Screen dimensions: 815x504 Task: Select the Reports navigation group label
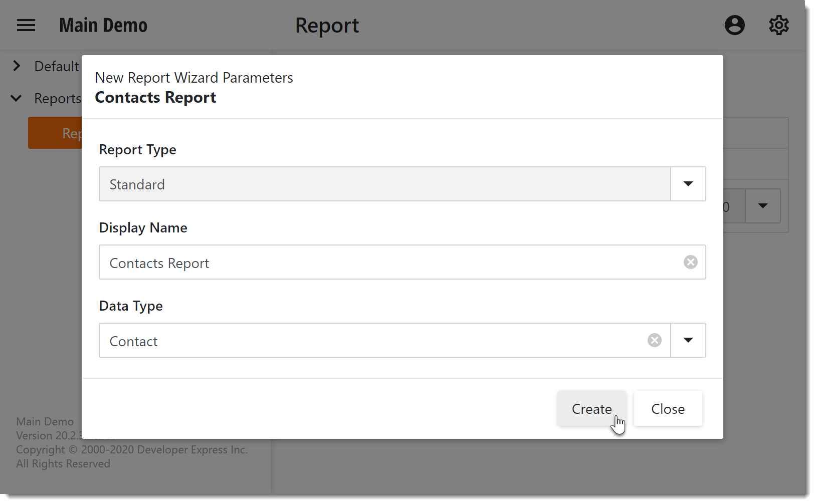point(57,99)
